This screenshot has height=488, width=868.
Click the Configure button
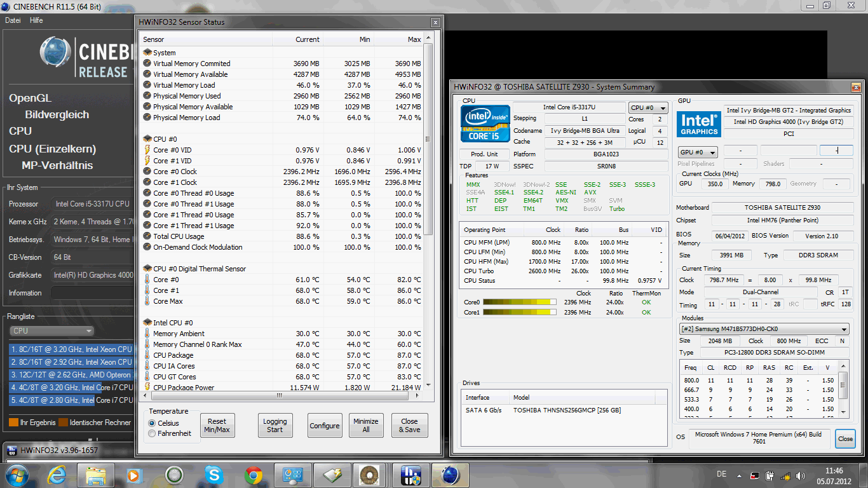325,425
